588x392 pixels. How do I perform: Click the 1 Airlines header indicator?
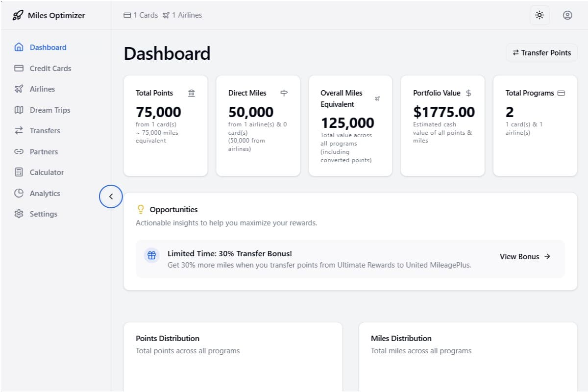[x=182, y=15]
